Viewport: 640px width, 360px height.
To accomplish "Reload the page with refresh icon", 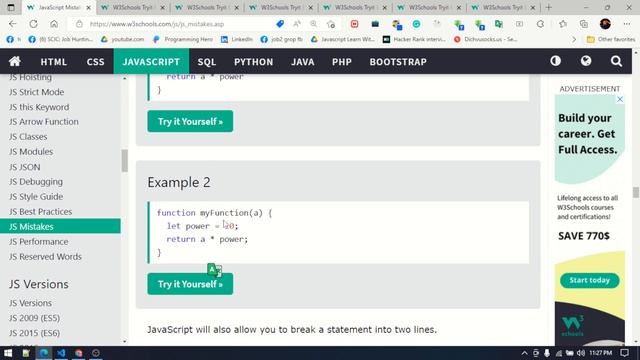I will click(x=33, y=24).
